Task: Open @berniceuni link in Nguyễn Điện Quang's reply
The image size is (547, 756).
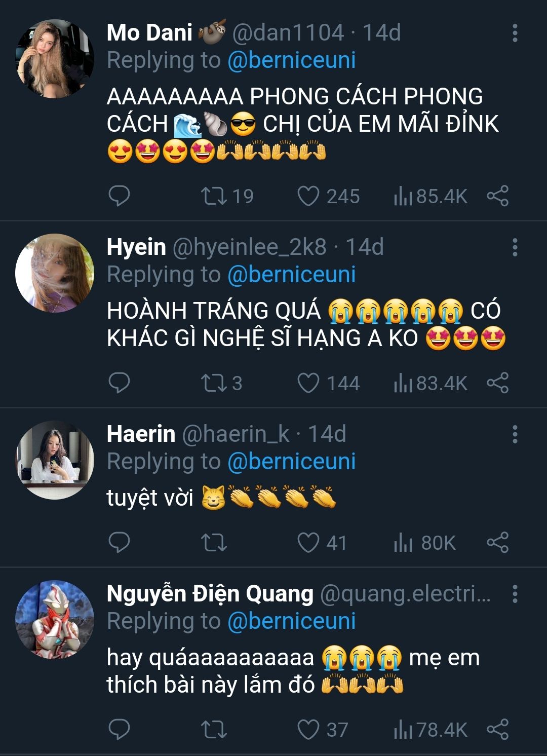Action: [x=292, y=621]
